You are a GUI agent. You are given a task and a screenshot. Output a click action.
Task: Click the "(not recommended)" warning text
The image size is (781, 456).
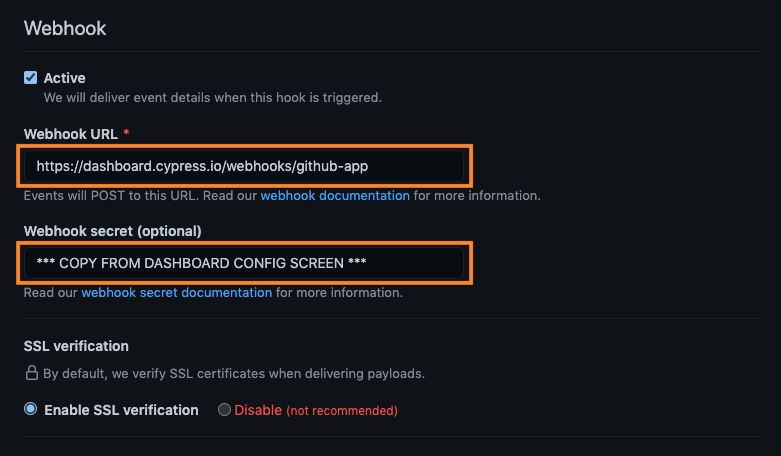click(342, 410)
